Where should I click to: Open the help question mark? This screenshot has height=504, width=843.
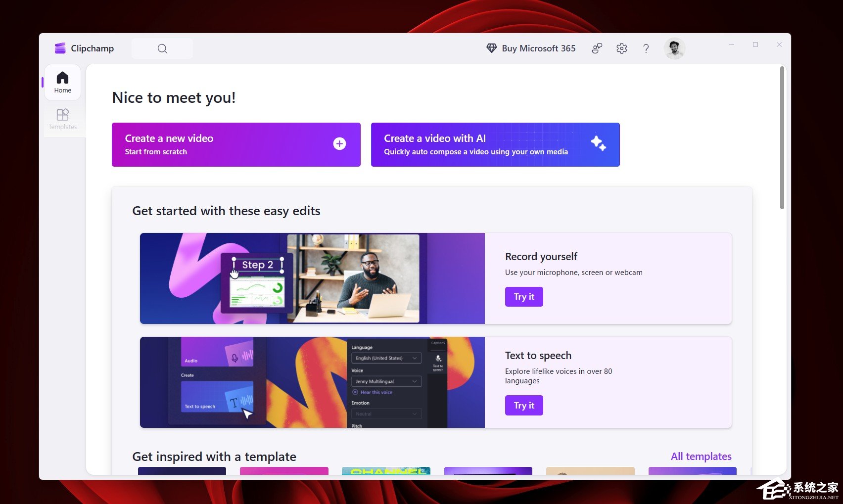tap(646, 48)
